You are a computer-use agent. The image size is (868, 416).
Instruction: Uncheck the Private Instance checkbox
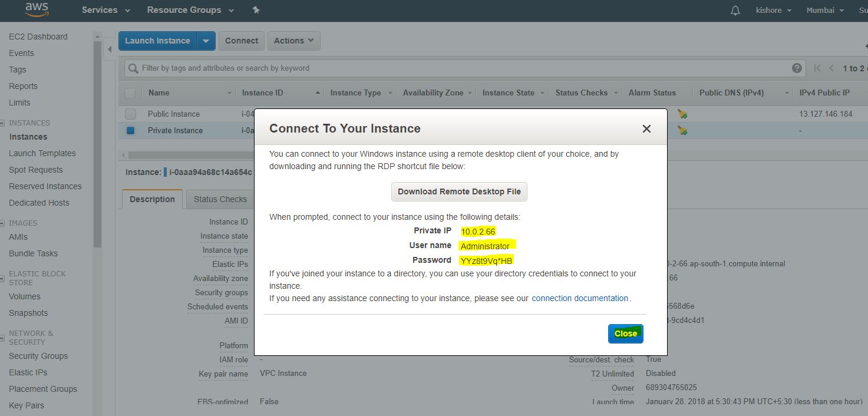pos(130,131)
